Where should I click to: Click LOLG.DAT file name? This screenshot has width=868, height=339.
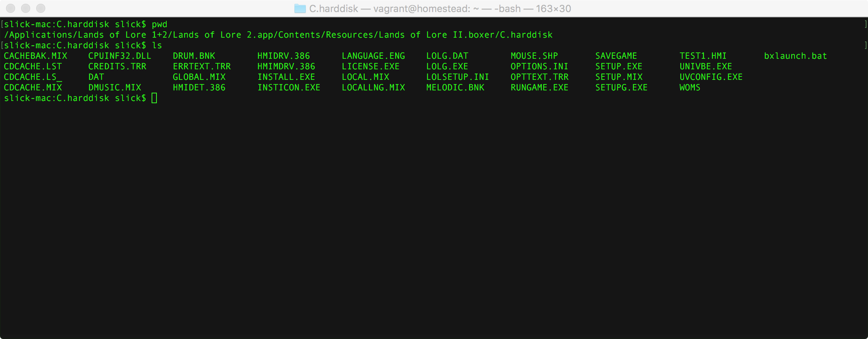447,56
